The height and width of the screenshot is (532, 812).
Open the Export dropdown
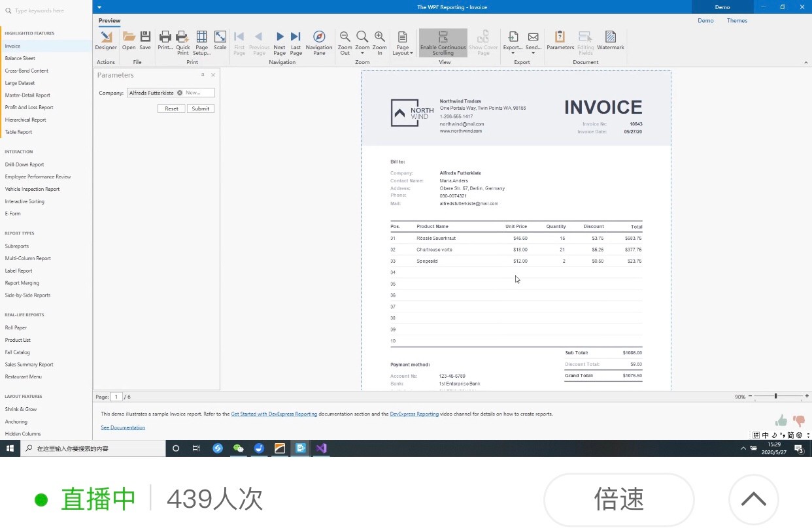pyautogui.click(x=513, y=43)
